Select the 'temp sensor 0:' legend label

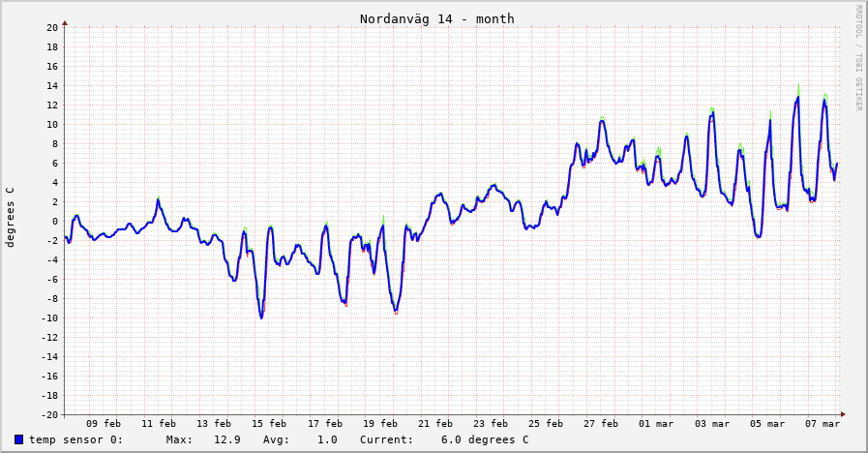pyautogui.click(x=76, y=439)
